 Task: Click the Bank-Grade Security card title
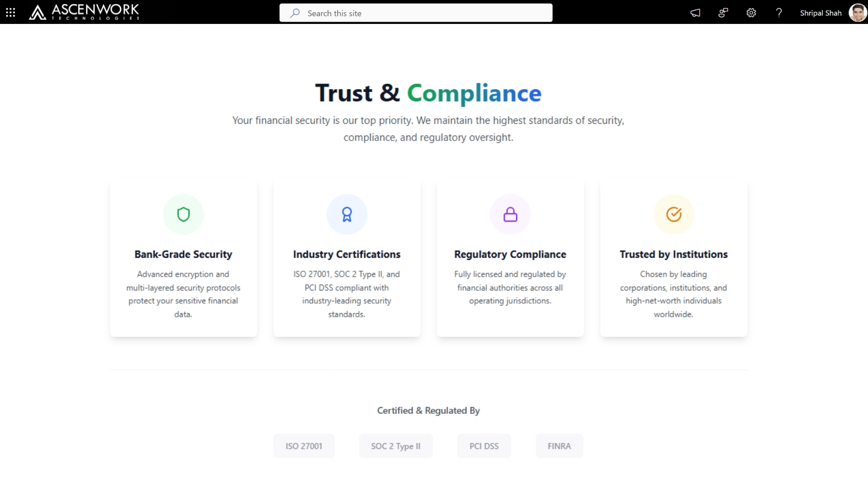(x=183, y=254)
